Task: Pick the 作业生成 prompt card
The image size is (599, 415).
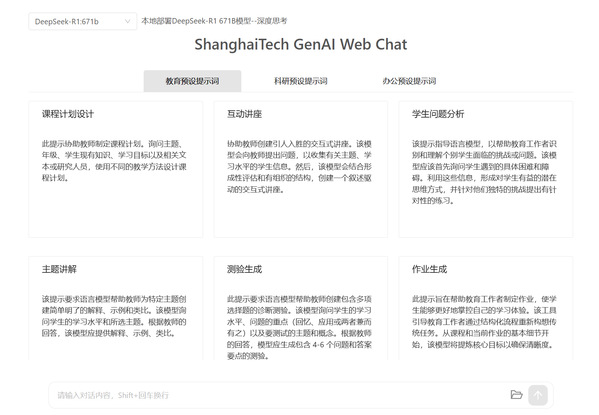Action: pos(486,308)
